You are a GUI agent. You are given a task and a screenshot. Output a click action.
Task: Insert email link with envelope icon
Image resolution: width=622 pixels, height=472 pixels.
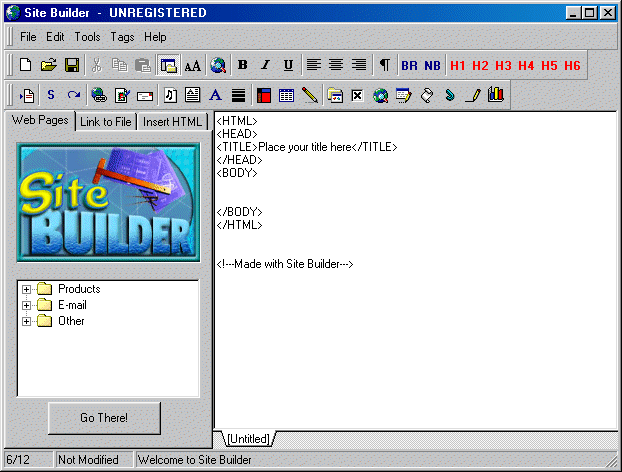(145, 96)
